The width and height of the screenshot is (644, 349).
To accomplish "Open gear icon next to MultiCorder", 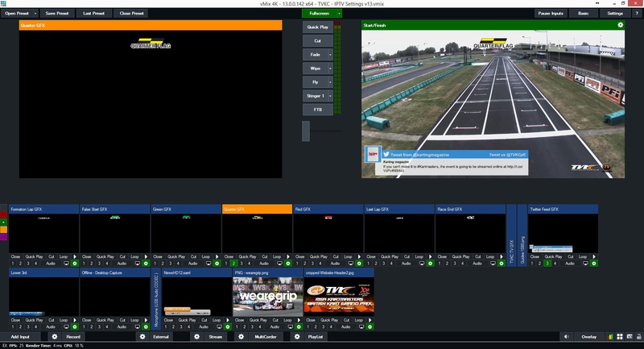I will click(x=241, y=336).
